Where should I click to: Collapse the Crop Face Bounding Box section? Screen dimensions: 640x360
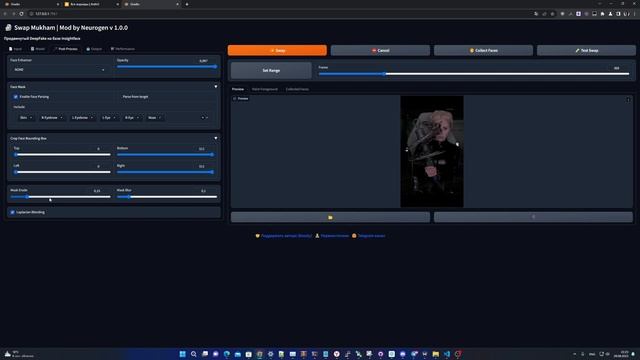(216, 138)
